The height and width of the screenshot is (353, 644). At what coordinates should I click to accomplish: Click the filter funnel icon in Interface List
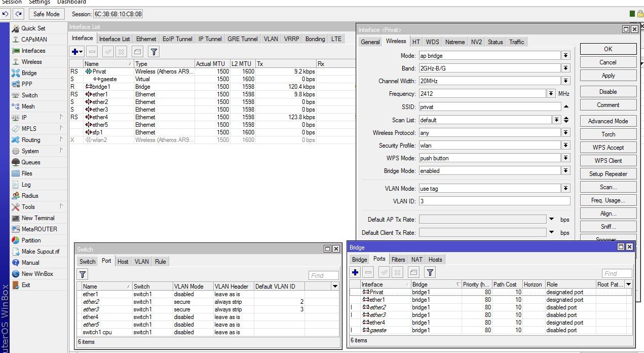coord(154,51)
